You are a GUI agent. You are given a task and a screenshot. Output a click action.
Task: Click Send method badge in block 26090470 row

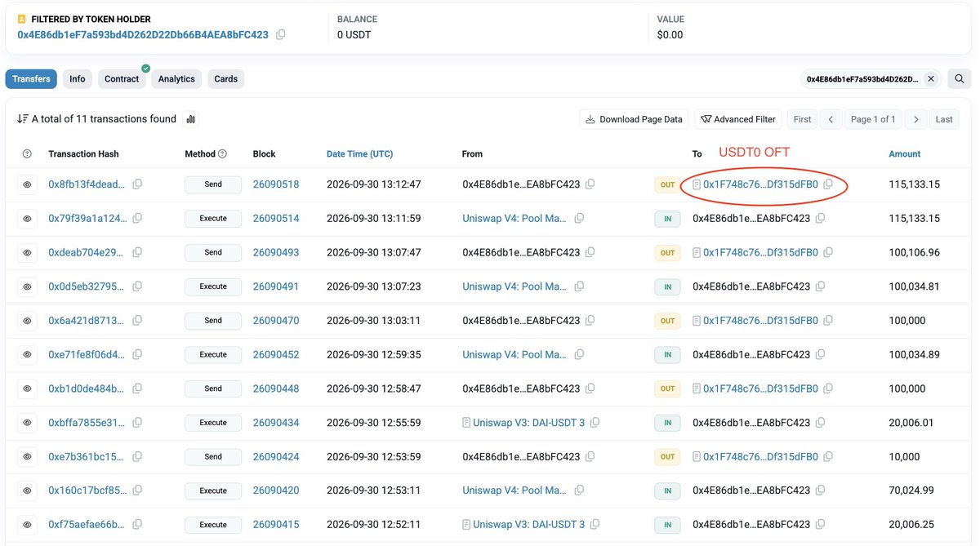213,321
